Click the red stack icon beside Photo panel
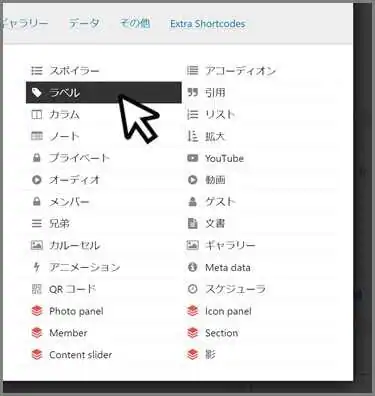Viewport: 375px width, 396px height. (x=37, y=311)
